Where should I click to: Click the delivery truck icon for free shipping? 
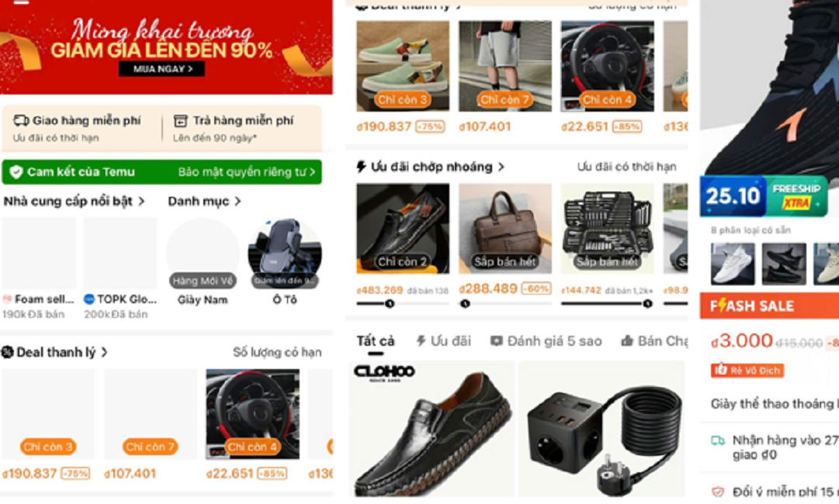pyautogui.click(x=21, y=120)
